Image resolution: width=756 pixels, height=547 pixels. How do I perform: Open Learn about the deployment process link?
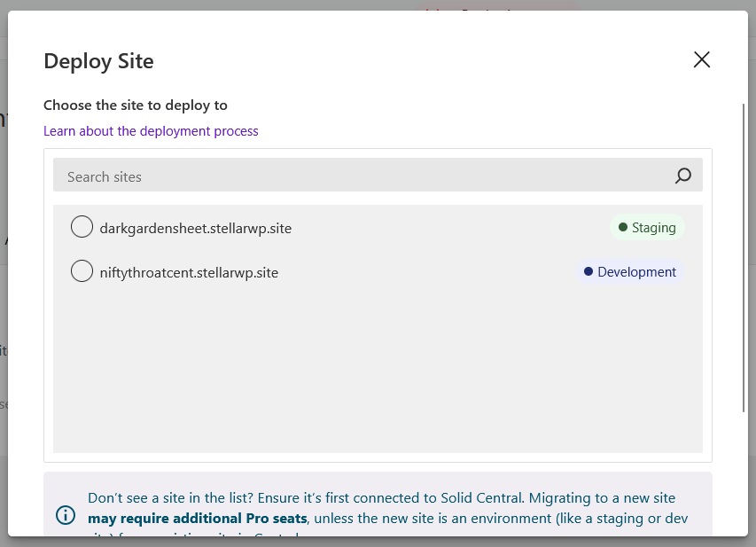[151, 131]
